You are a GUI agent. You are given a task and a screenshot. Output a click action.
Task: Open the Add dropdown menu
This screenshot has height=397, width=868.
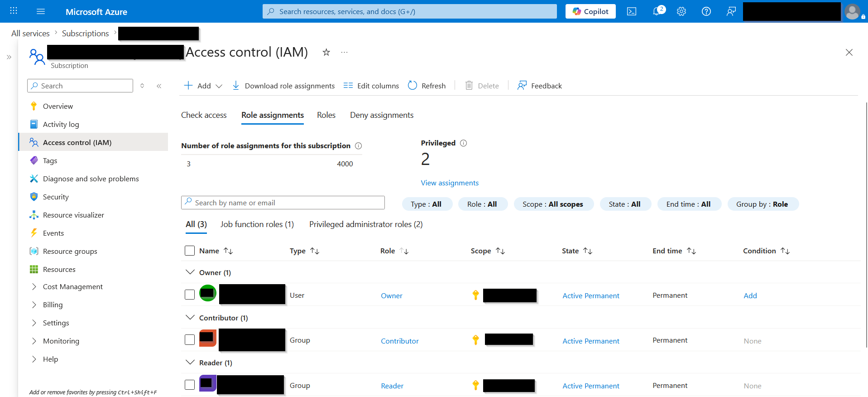pyautogui.click(x=203, y=86)
